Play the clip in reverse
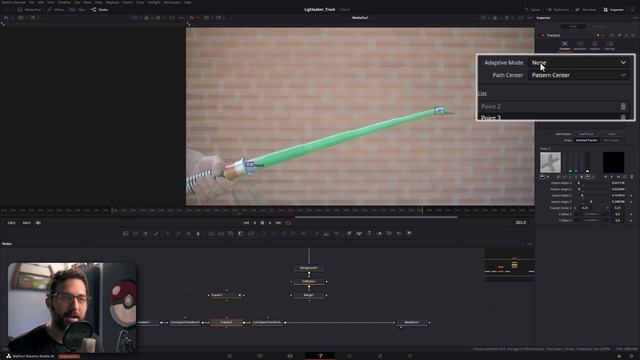Screen dimensions: 640x360 click(255, 223)
